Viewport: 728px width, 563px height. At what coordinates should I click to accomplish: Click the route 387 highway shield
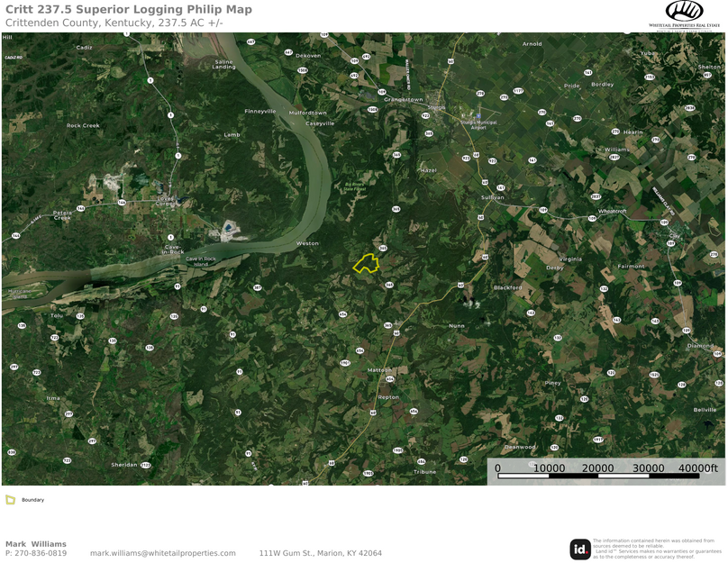(x=257, y=287)
